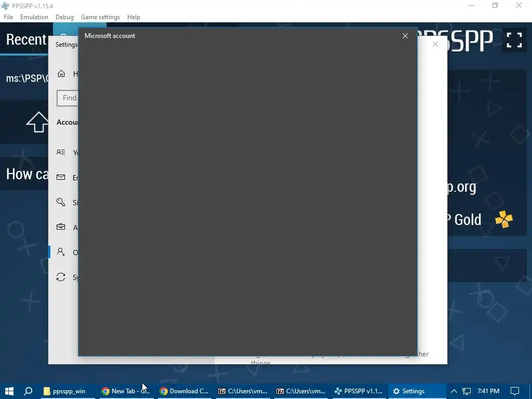The height and width of the screenshot is (399, 532).
Task: Click the PPSSPP title bar app icon
Action: click(x=5, y=6)
